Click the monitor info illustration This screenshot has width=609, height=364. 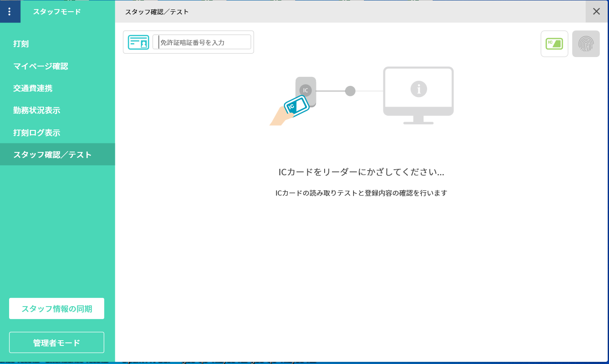pyautogui.click(x=418, y=95)
